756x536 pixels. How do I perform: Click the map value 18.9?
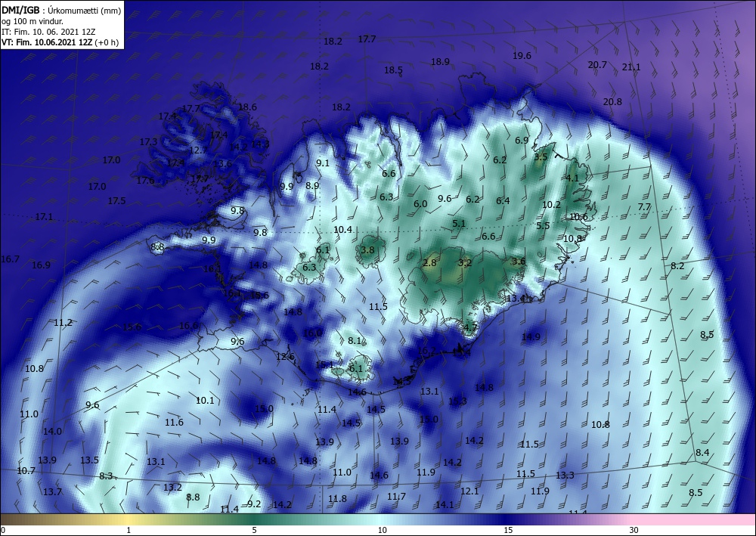pos(440,62)
